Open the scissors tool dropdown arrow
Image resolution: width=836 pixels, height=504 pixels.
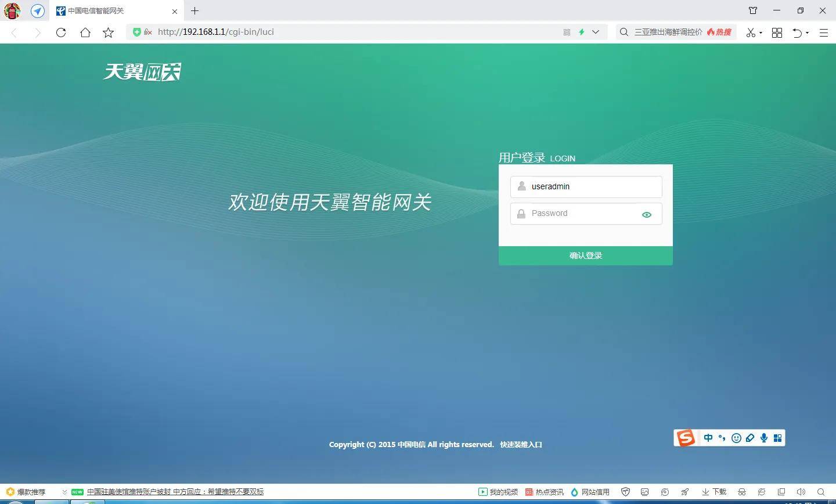[x=761, y=33]
